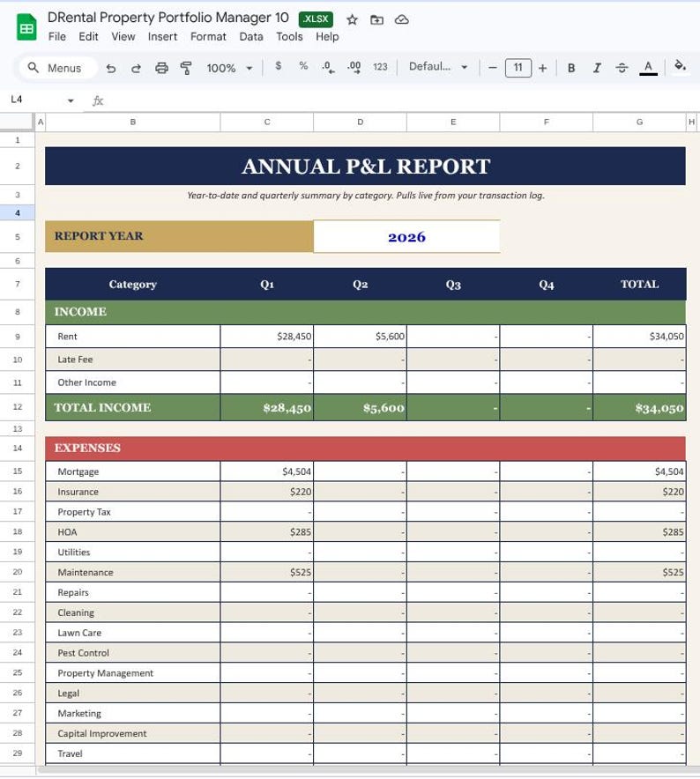Open the Format menu

(208, 37)
